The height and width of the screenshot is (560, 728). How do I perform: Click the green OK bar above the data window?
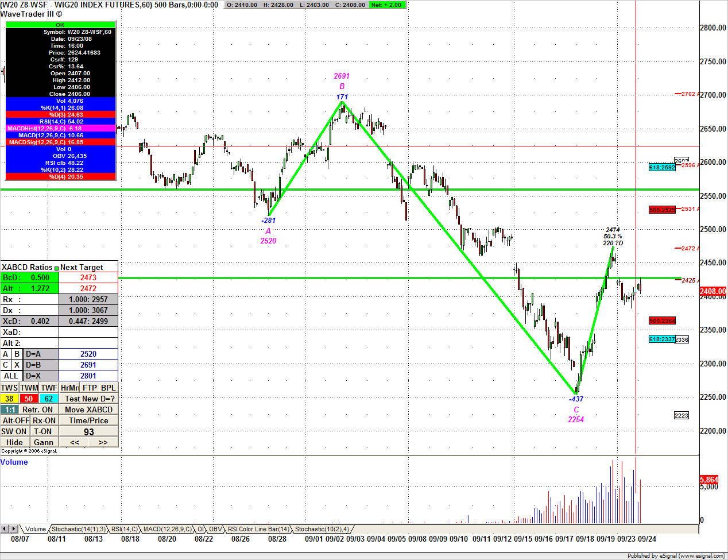[60, 25]
